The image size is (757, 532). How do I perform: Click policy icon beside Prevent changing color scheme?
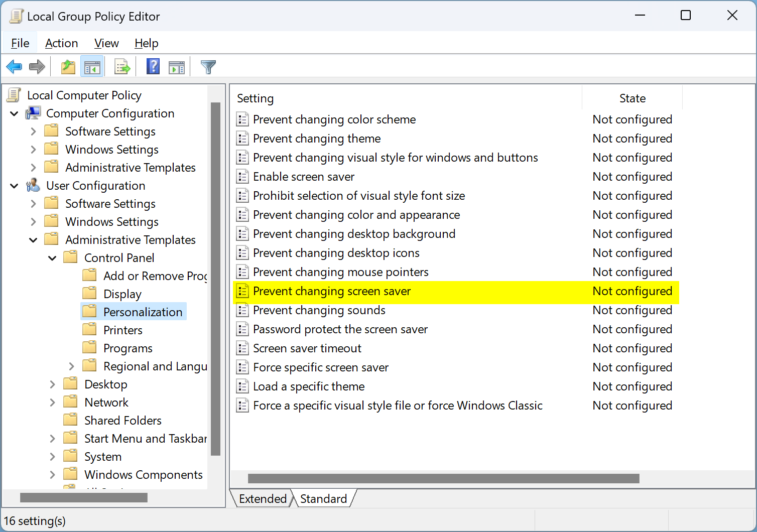242,119
